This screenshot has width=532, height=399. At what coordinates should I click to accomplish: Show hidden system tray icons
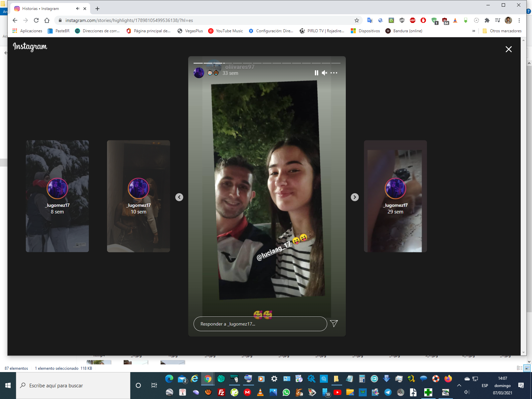click(459, 385)
